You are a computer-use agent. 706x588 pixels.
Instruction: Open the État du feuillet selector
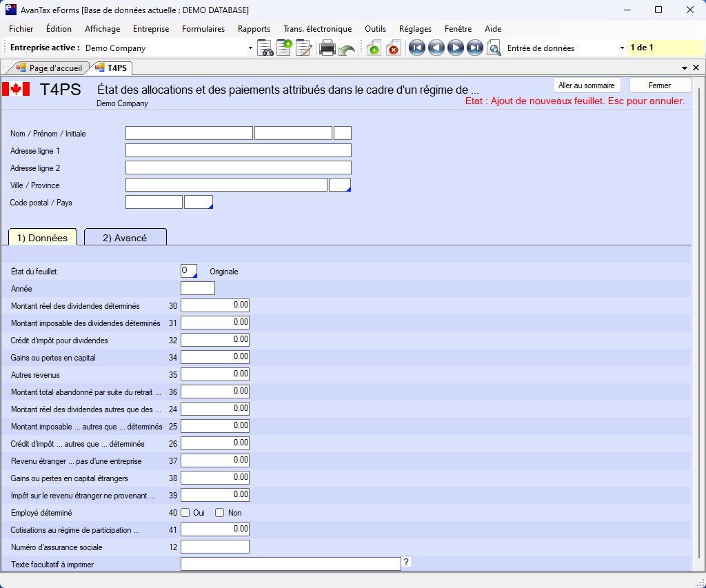coord(189,271)
